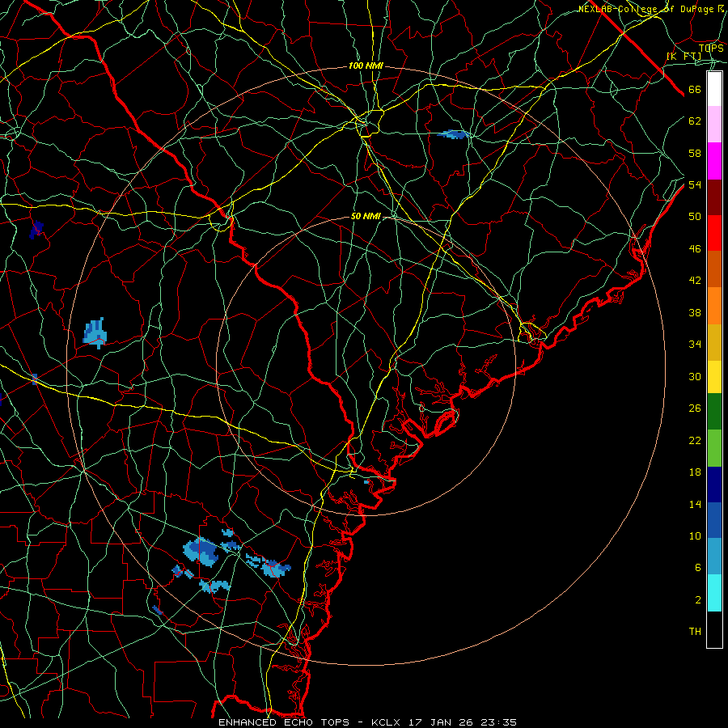Click the largest blue echo cluster in south

pos(201,551)
